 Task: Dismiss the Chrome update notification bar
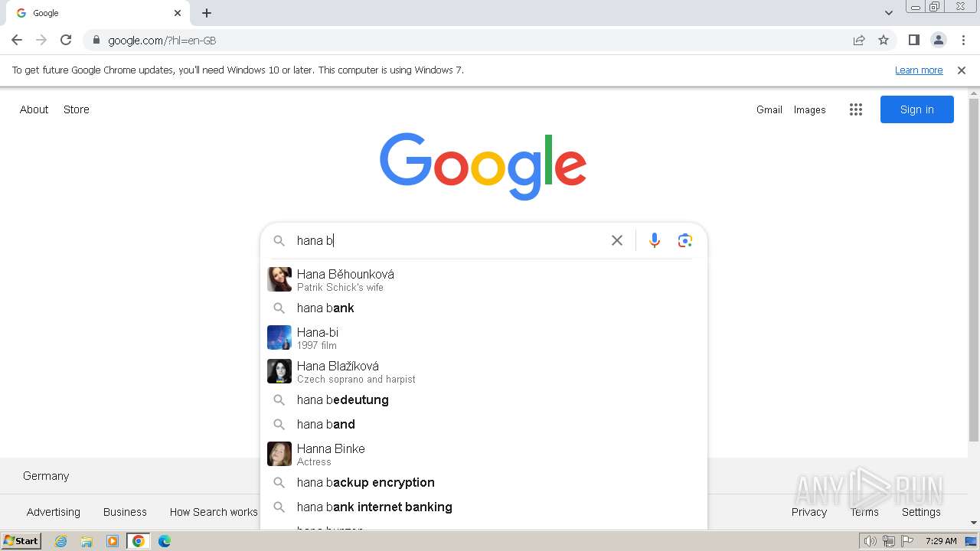pyautogui.click(x=962, y=70)
